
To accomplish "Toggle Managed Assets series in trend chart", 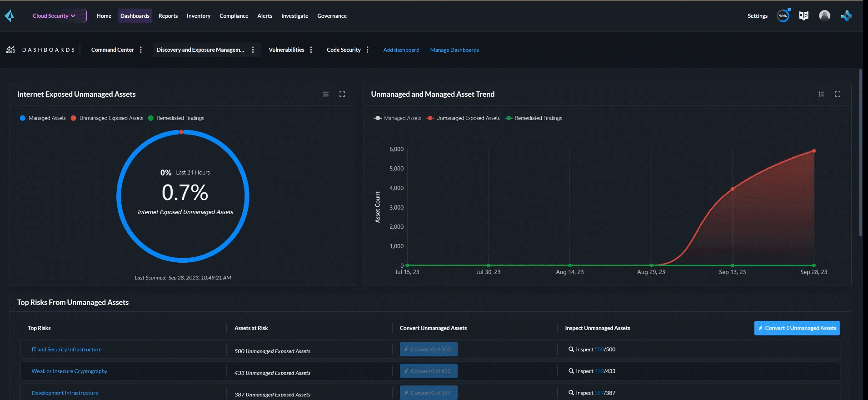I will point(398,118).
